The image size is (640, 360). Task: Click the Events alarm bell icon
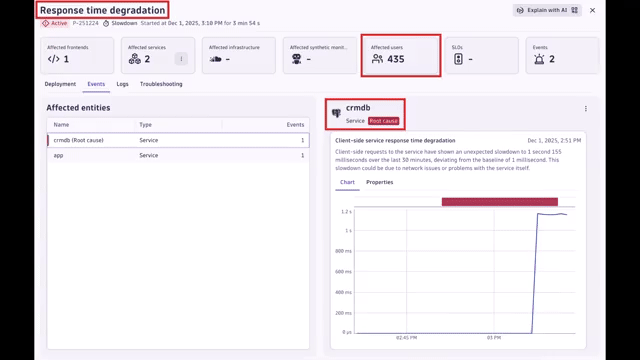coord(539,59)
